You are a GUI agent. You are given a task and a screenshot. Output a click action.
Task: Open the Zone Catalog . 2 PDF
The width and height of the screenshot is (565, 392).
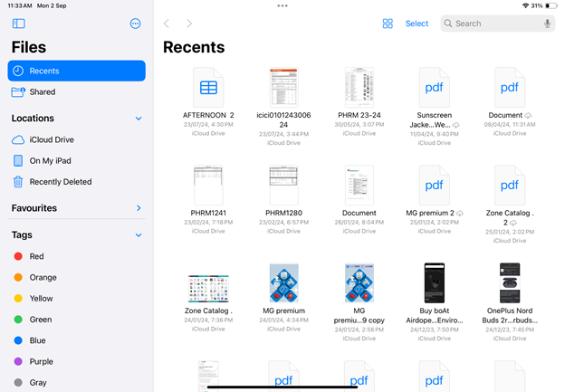pyautogui.click(x=510, y=186)
